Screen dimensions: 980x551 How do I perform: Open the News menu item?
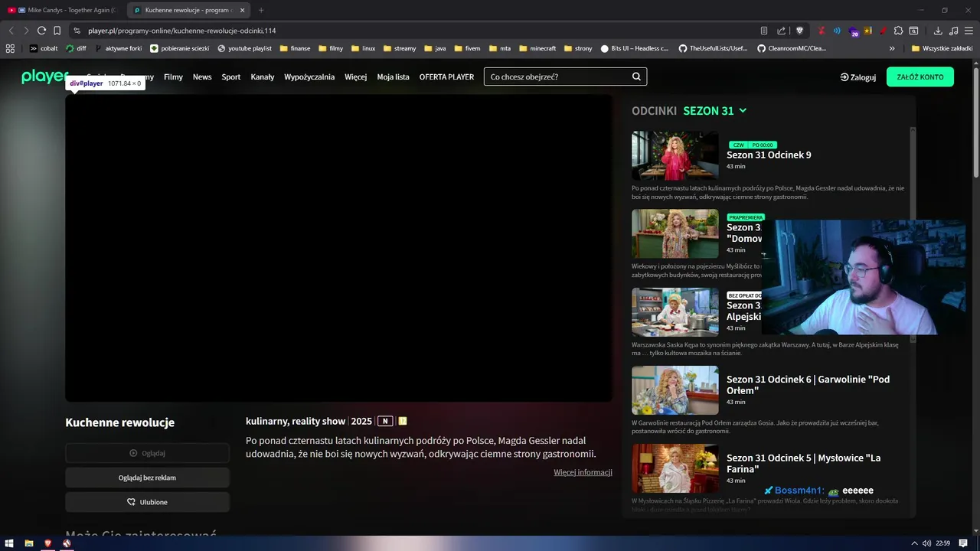(202, 77)
